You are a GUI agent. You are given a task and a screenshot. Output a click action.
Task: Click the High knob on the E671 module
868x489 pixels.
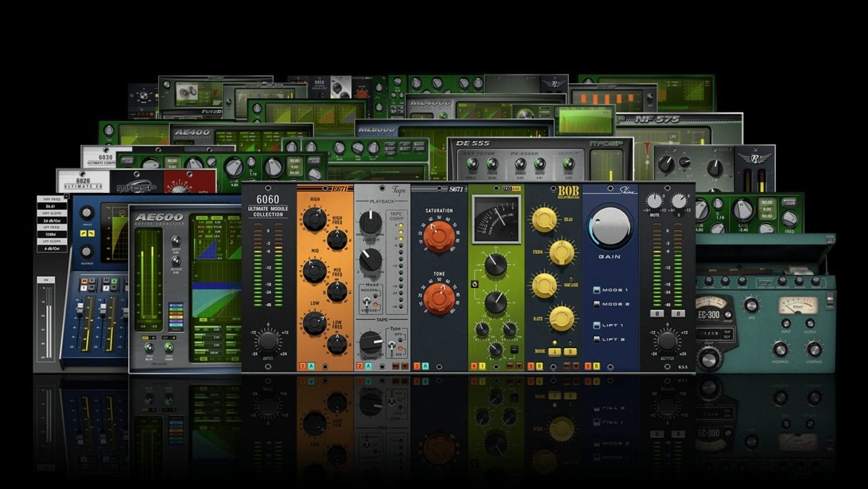(314, 218)
